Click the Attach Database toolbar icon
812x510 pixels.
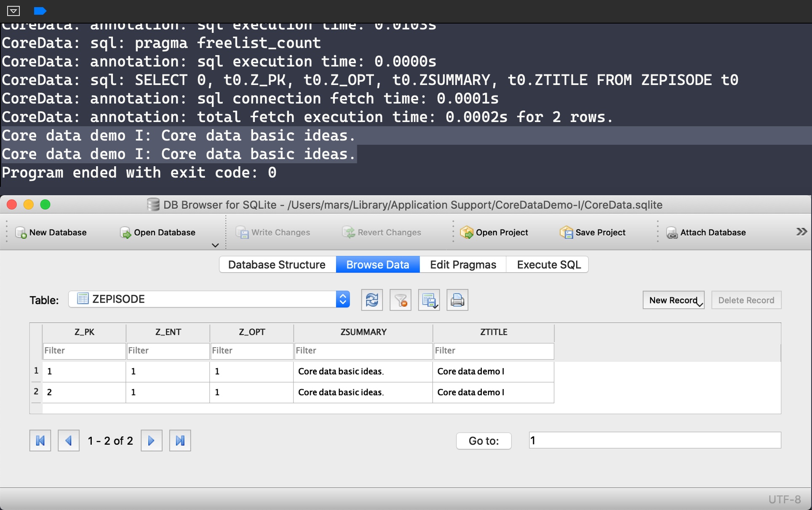coord(672,233)
